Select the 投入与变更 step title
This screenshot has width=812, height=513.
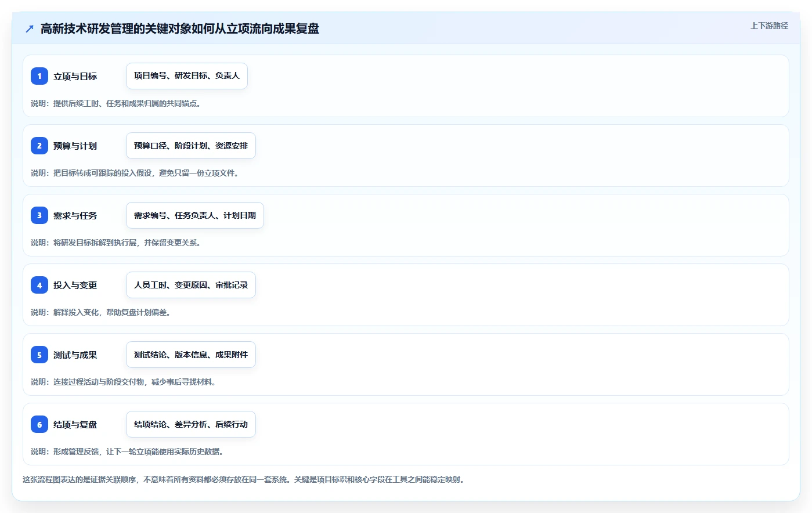coord(75,285)
